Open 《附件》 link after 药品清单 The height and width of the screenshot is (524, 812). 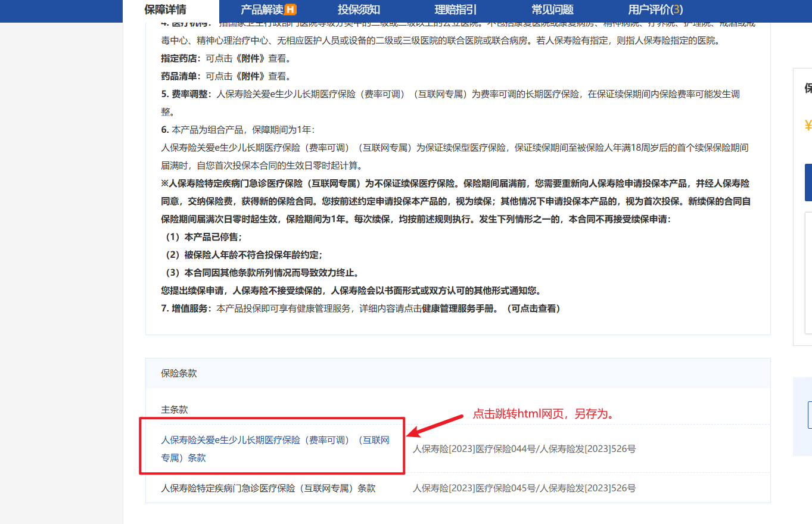[250, 76]
